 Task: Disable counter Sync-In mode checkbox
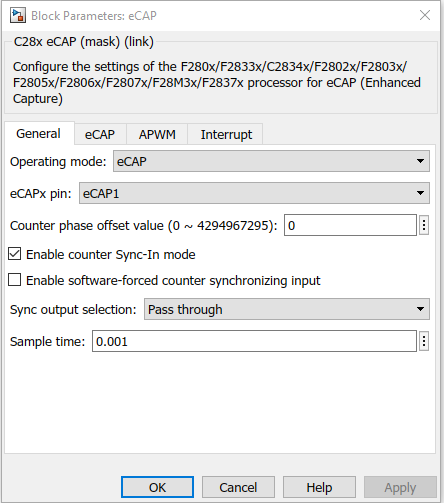(x=15, y=254)
